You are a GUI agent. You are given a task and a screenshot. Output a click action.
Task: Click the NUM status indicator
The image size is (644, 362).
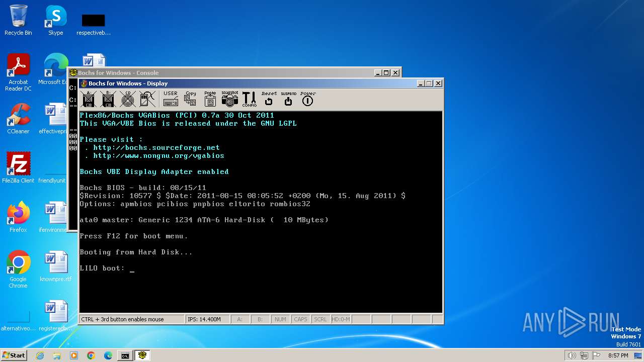click(x=280, y=319)
